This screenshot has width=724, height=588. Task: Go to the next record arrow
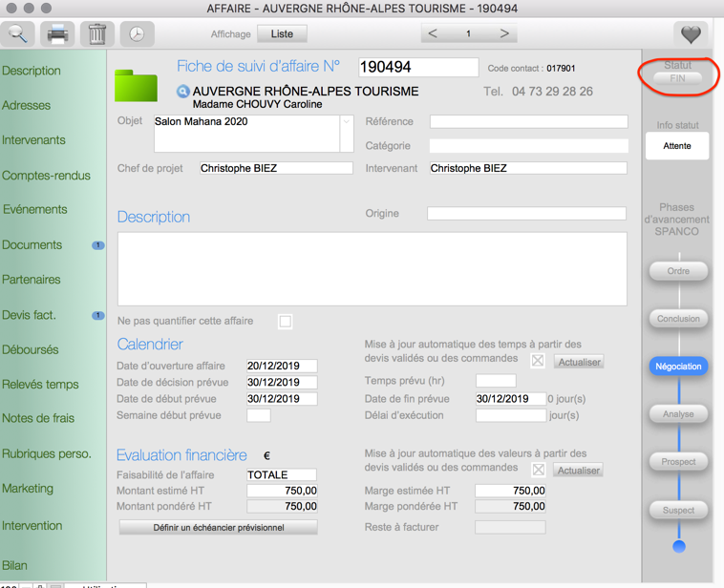tap(504, 33)
